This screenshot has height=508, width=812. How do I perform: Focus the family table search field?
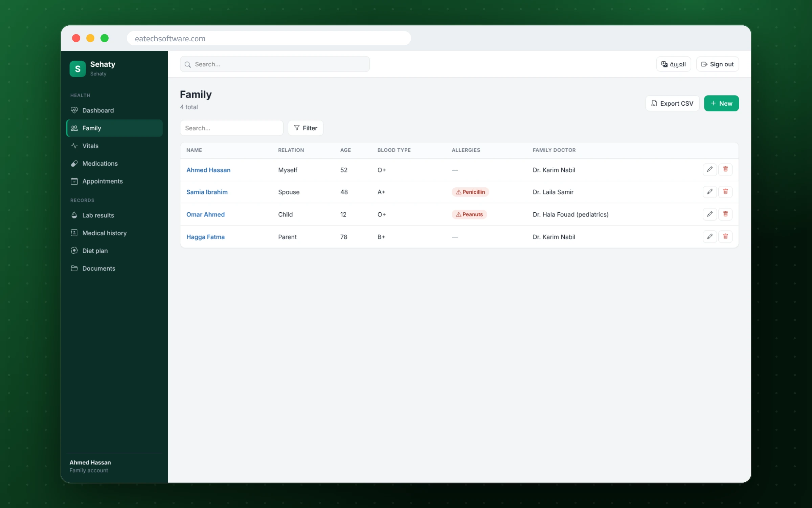(x=231, y=128)
